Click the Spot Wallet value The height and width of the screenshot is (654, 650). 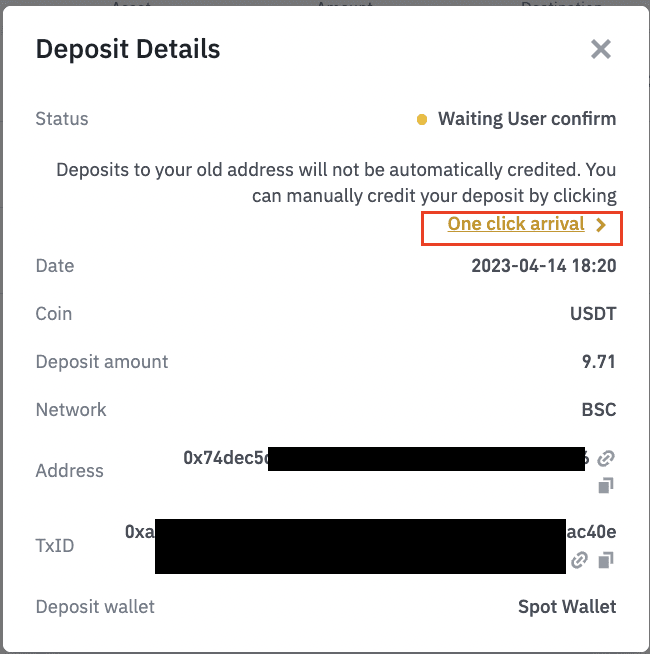pos(567,607)
